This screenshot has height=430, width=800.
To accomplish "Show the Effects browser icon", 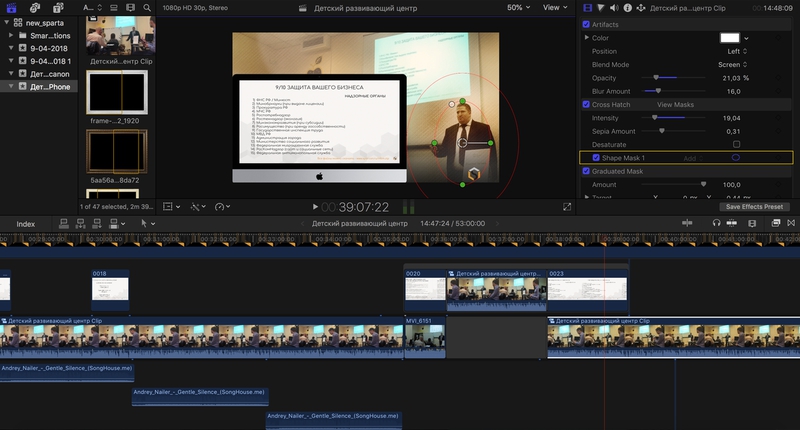I will click(x=776, y=223).
